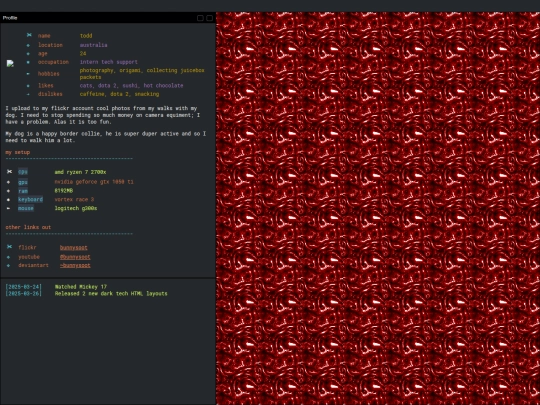Click the scissors icon beside cpu row
Image resolution: width=540 pixels, height=405 pixels.
click(x=9, y=172)
